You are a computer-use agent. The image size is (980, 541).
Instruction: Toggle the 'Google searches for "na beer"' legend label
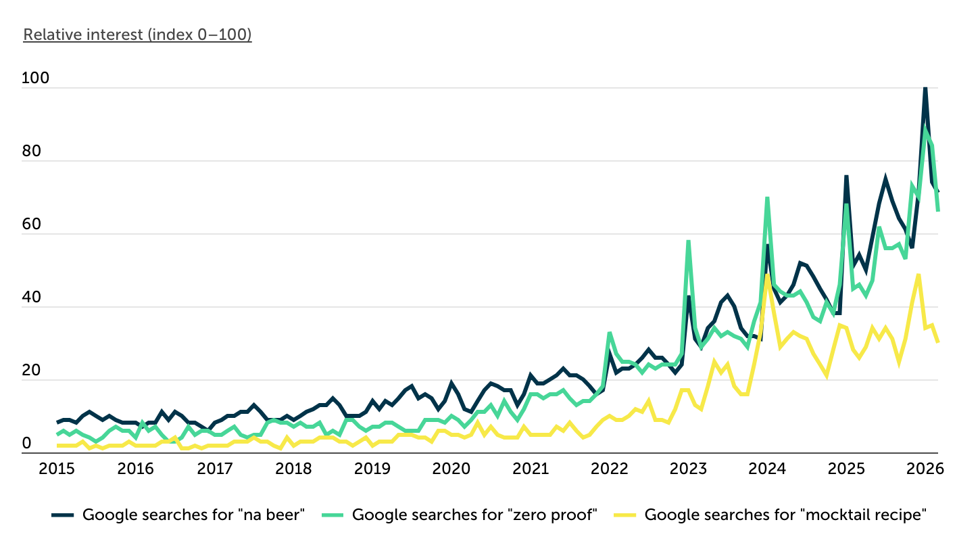(x=195, y=515)
